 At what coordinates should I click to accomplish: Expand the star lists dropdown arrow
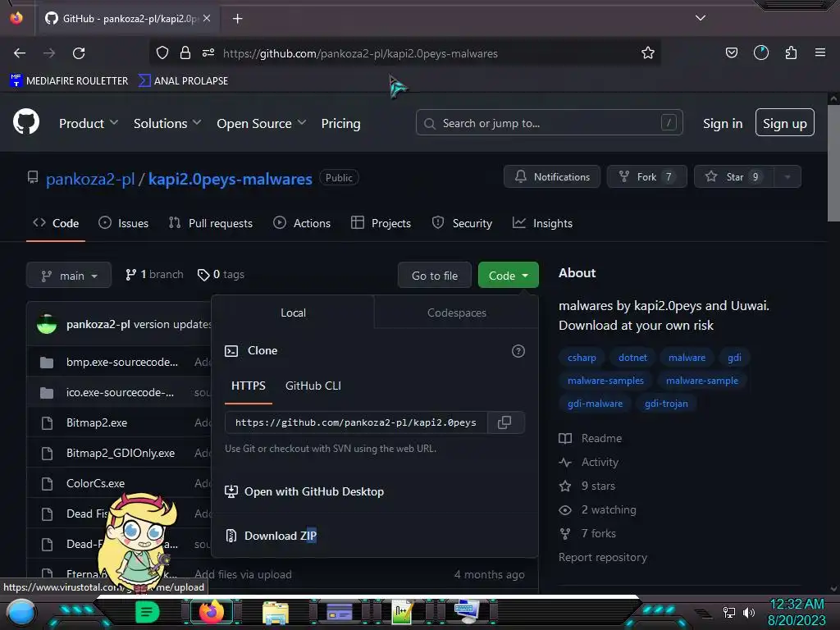coord(787,177)
